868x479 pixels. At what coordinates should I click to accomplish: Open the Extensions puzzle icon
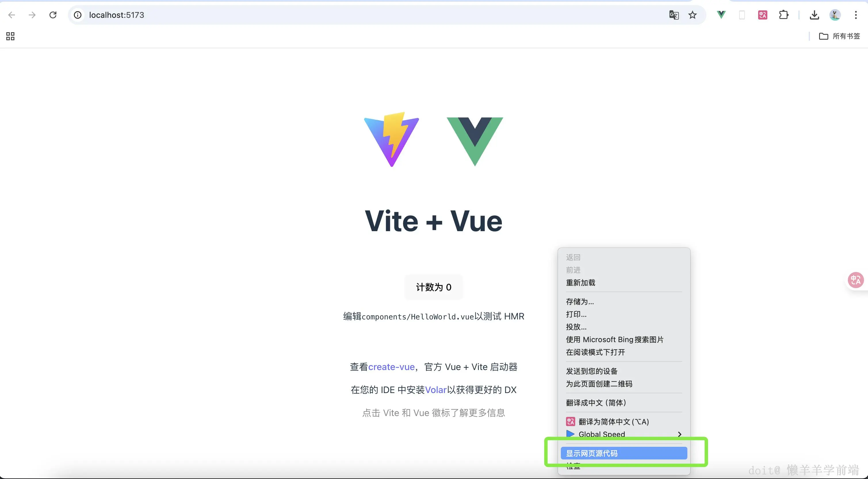(x=784, y=15)
